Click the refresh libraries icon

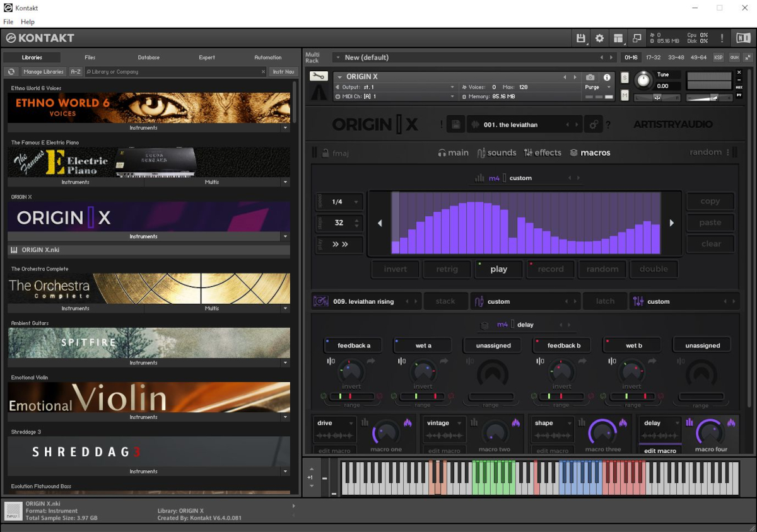click(x=11, y=72)
